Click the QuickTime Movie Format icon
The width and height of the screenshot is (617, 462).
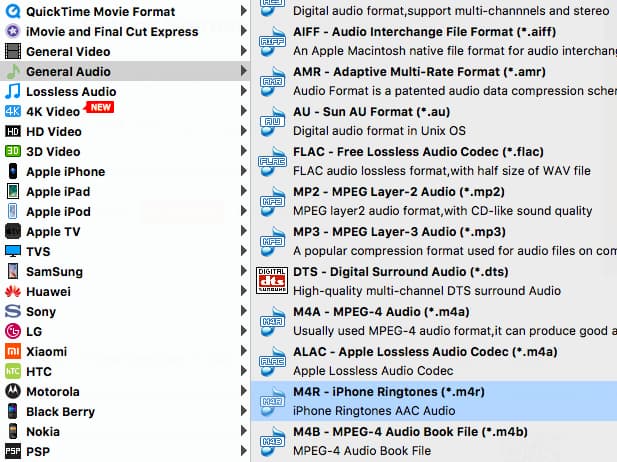(x=13, y=11)
